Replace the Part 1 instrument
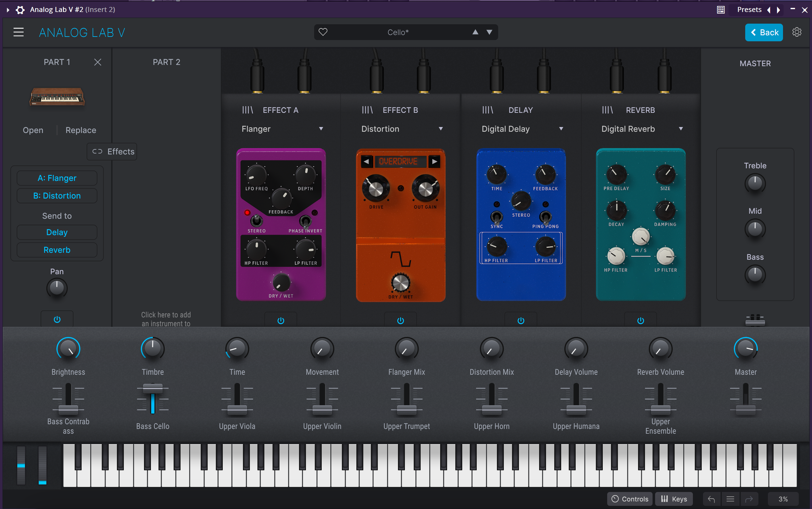The height and width of the screenshot is (509, 812). 81,130
